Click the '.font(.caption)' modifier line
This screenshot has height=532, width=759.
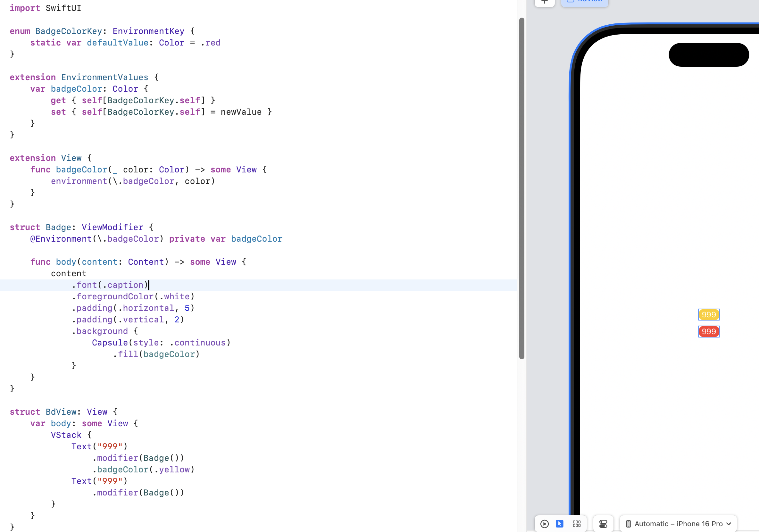(x=110, y=285)
